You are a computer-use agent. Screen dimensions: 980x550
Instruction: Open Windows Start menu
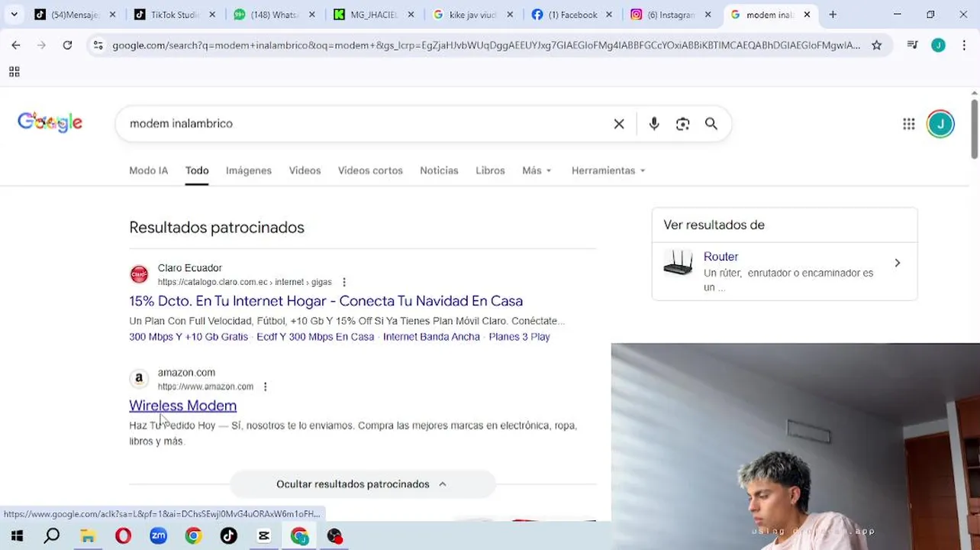(x=17, y=536)
